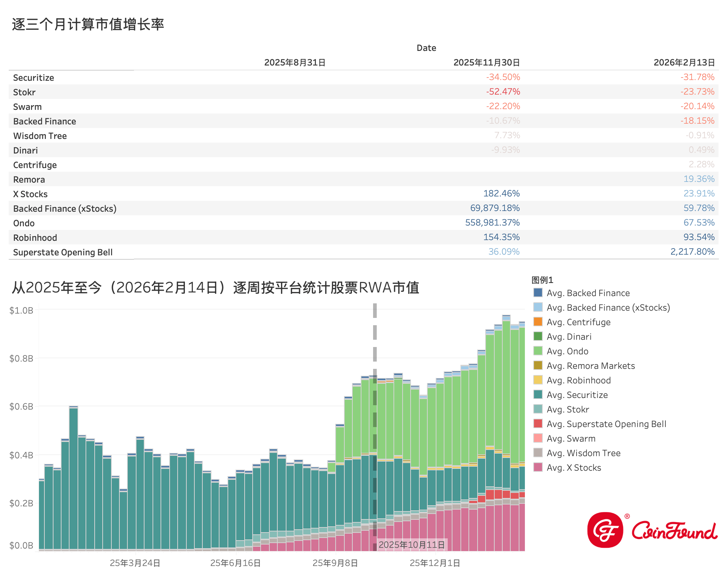
Task: Click the Avg. Ondo green legend swatch
Action: click(x=538, y=351)
